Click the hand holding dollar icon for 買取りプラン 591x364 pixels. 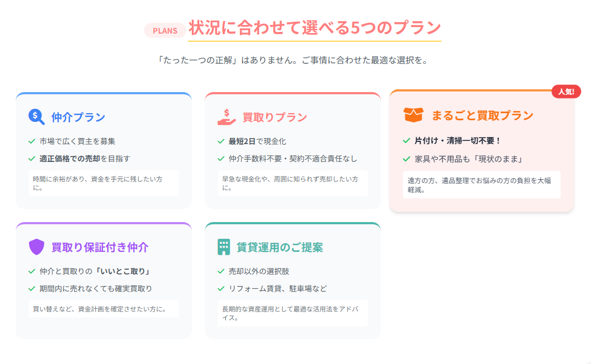226,117
